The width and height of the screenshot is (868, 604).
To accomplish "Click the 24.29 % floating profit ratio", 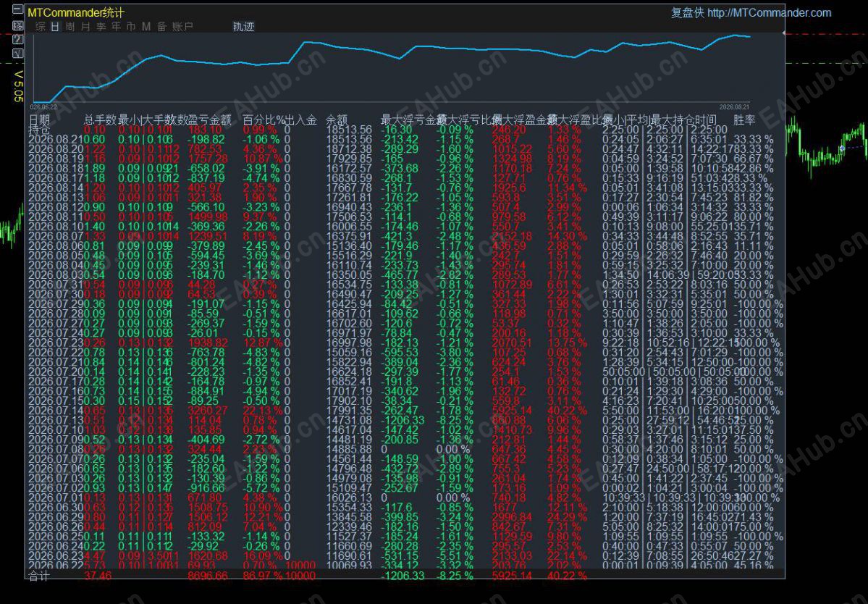I will pos(567,517).
